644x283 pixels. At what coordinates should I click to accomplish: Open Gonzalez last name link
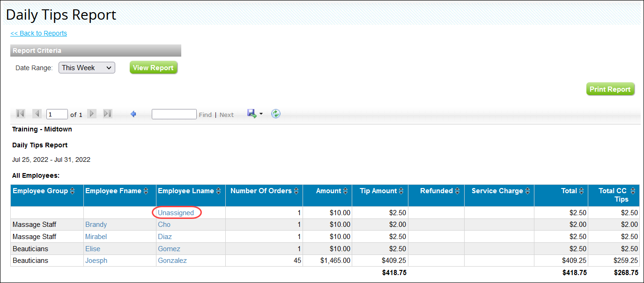pos(172,261)
